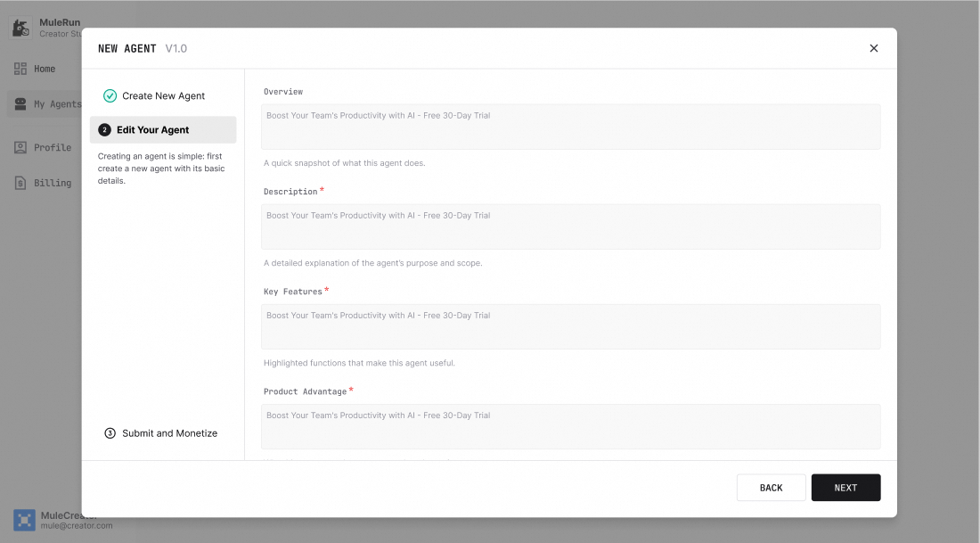
Task: Select the Create New Agent step
Action: click(x=163, y=95)
